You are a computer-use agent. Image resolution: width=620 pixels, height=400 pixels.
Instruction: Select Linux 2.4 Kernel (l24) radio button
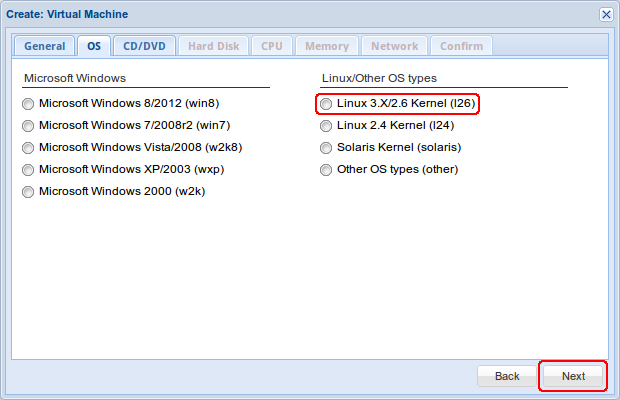326,126
